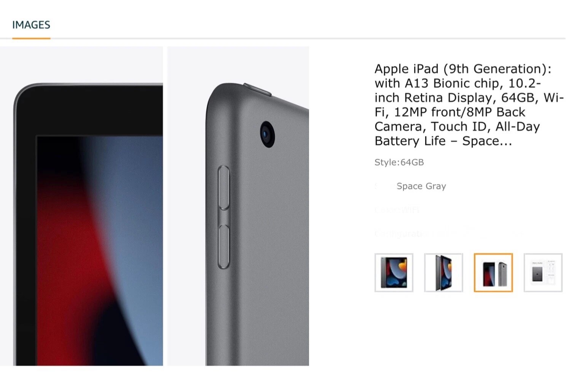Click the Apple iPad 9th Generation title

point(469,105)
